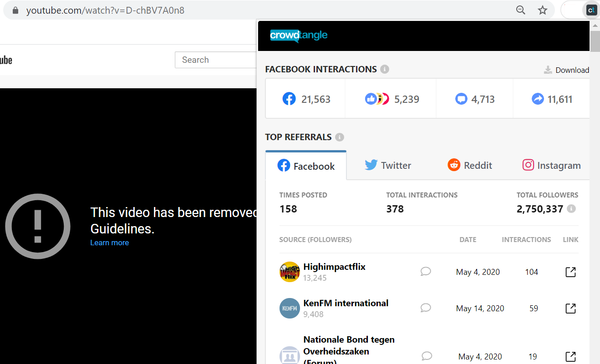Click the KenFM international avatar

coord(290,308)
